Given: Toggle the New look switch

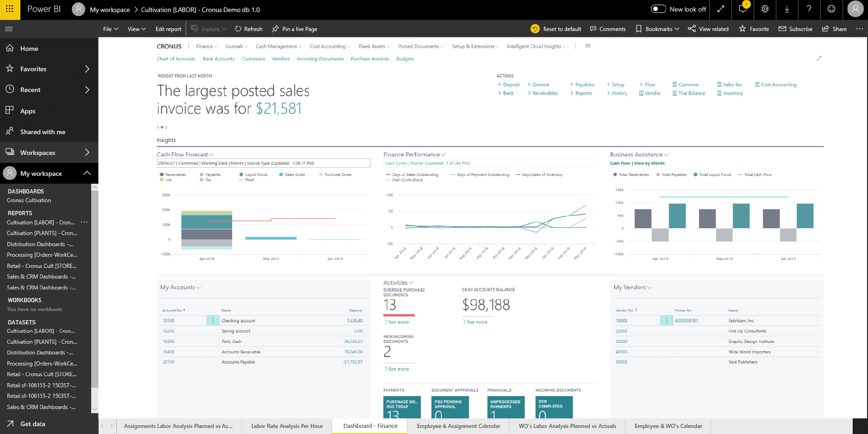Looking at the screenshot, I should pyautogui.click(x=658, y=9).
